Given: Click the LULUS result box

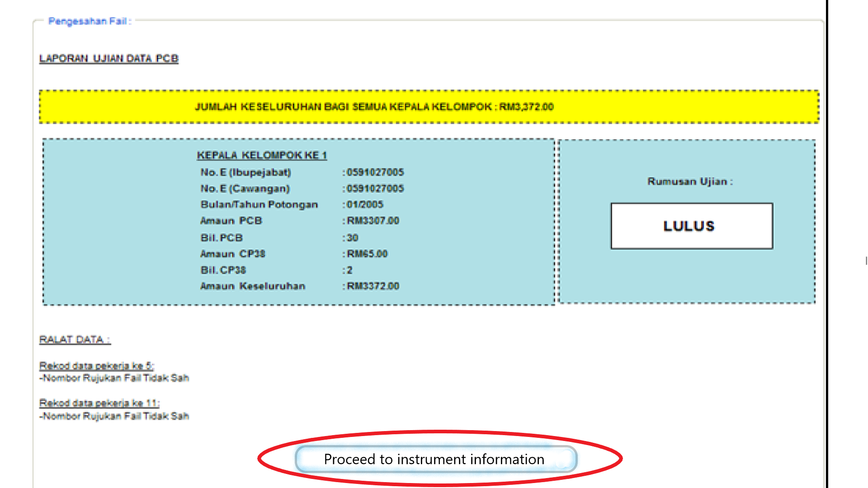Looking at the screenshot, I should point(691,226).
